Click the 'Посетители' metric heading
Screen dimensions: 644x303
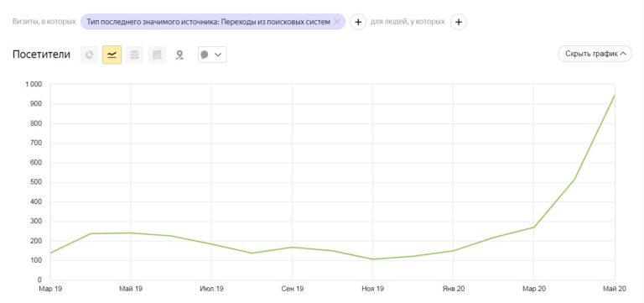pos(41,55)
